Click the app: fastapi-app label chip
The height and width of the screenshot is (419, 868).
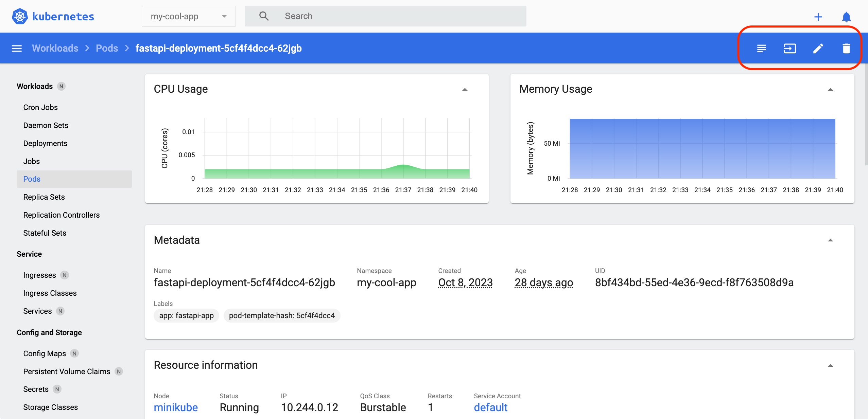tap(186, 315)
